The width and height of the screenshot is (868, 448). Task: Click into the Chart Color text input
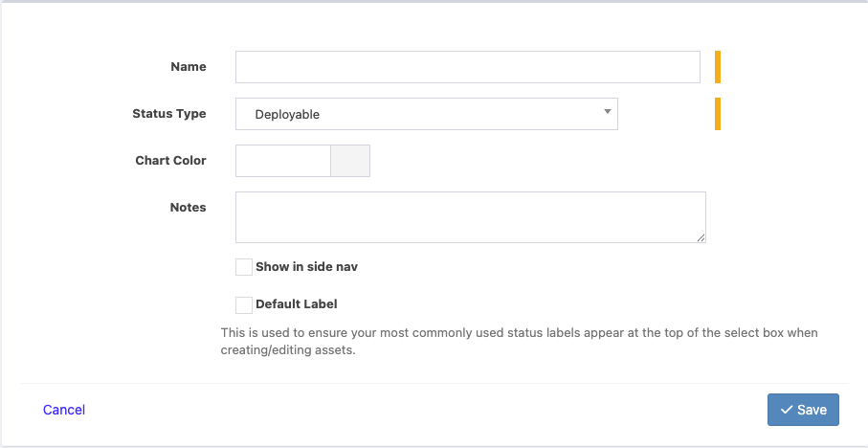coord(282,161)
